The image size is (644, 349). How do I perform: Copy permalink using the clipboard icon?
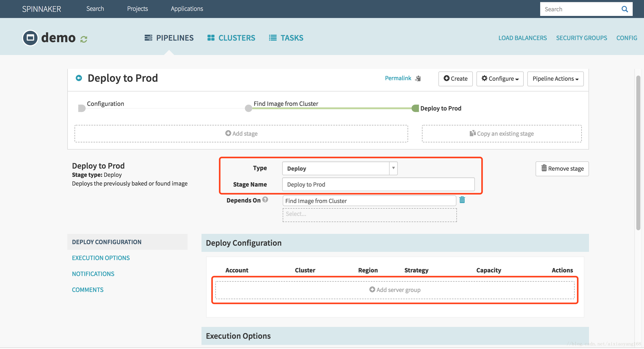point(418,78)
